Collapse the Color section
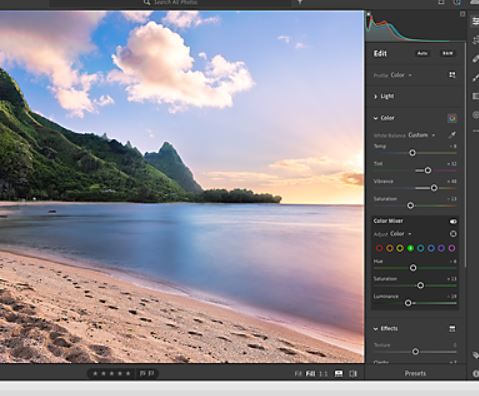479x396 pixels. (384, 118)
